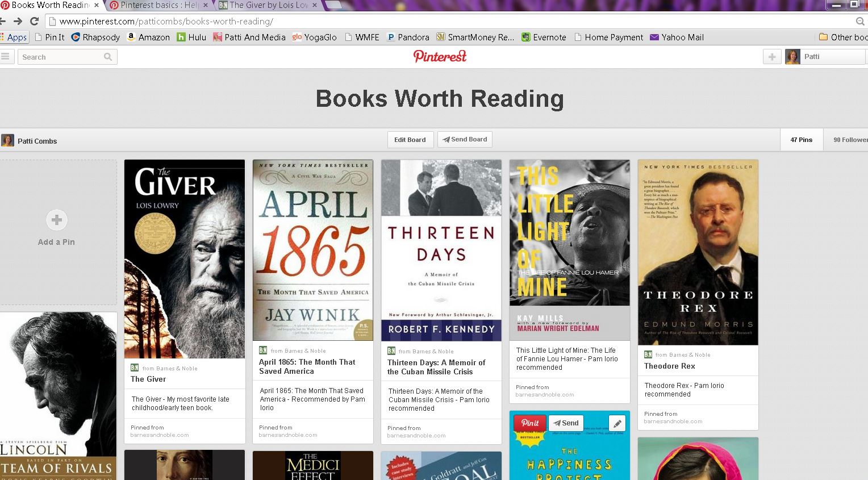
Task: Click inside the Pinterest search field
Action: 60,57
